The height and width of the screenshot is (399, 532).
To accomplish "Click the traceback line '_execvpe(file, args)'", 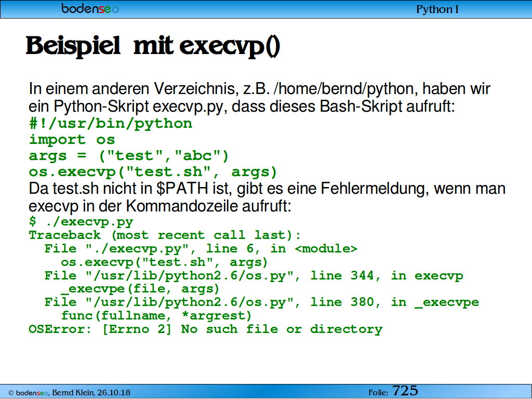I will pyautogui.click(x=140, y=289).
